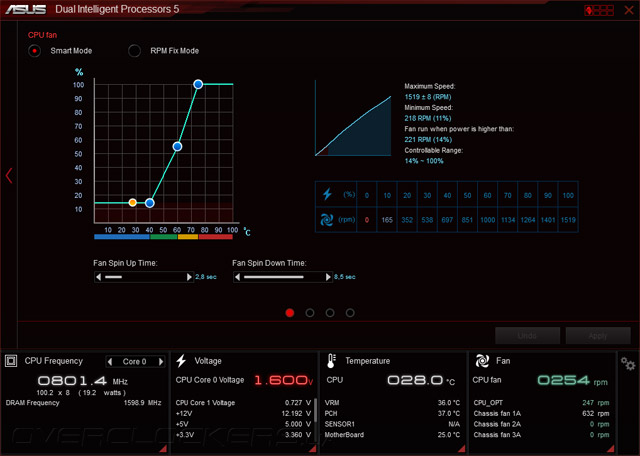Decrease Fan Spin Up Time with left arrow
The height and width of the screenshot is (456, 640).
(x=98, y=277)
